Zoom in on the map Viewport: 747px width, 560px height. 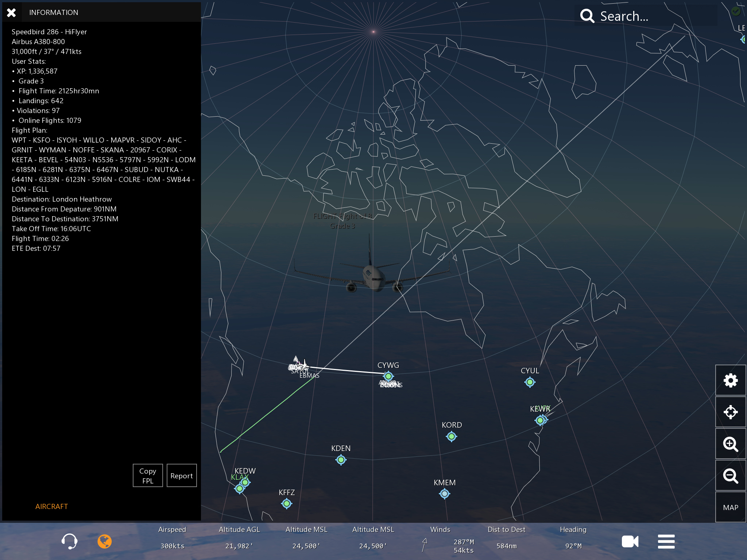coord(730,444)
